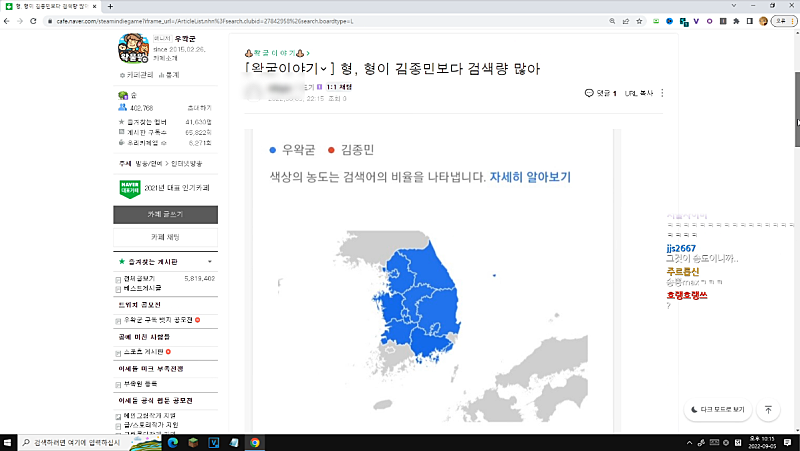Open the purple ring extension icon
This screenshot has height=451, width=800.
tap(709, 21)
